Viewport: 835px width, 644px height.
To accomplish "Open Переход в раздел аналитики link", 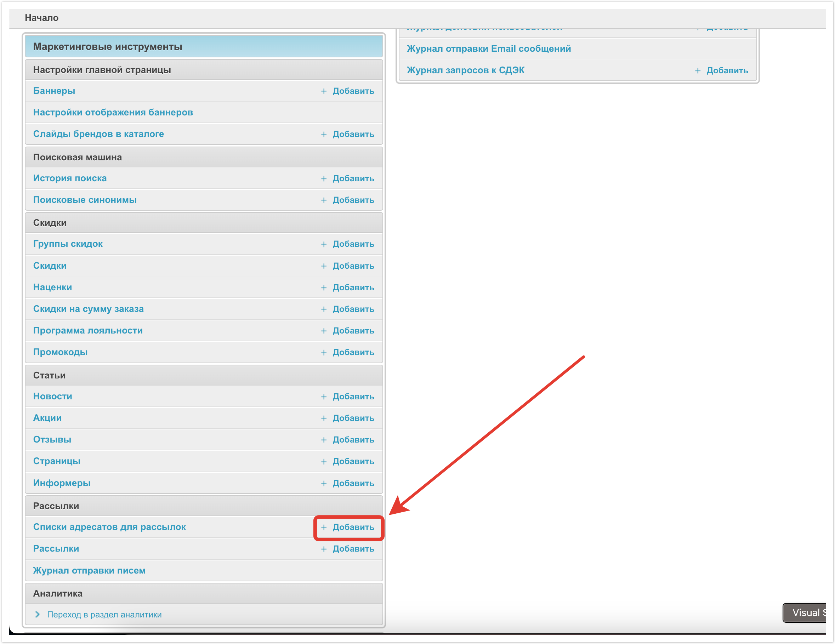I will (x=104, y=615).
